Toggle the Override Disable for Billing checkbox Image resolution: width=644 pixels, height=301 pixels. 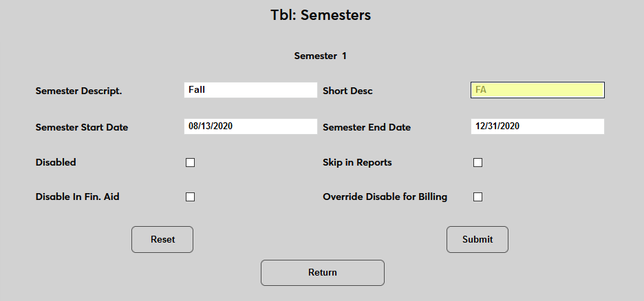tap(478, 197)
